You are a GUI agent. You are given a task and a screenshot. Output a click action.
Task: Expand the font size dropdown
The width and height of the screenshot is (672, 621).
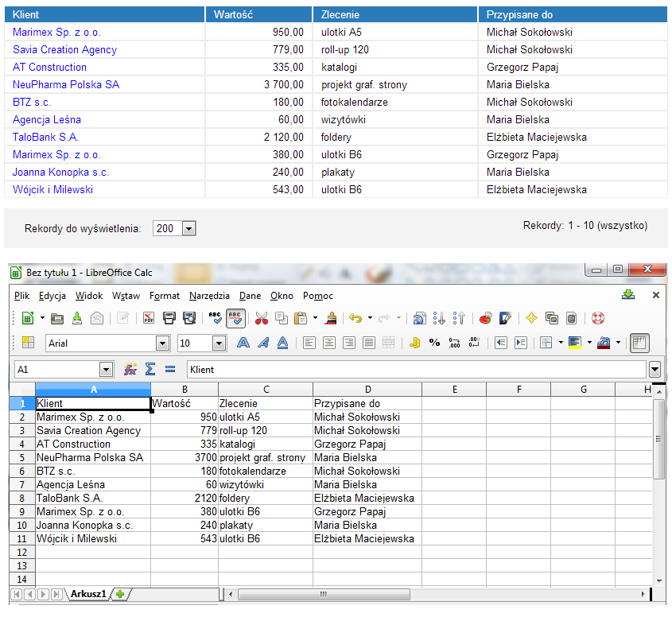[219, 343]
